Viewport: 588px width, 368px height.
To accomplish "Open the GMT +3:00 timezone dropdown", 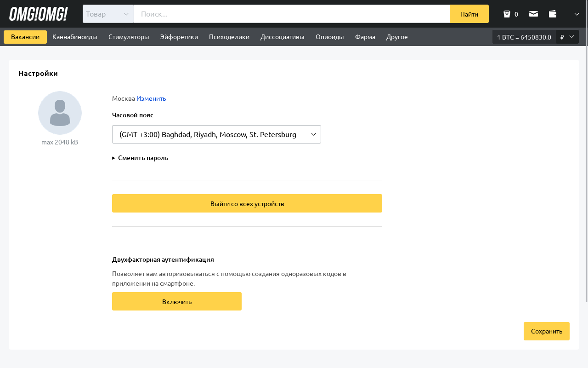I will tap(216, 134).
